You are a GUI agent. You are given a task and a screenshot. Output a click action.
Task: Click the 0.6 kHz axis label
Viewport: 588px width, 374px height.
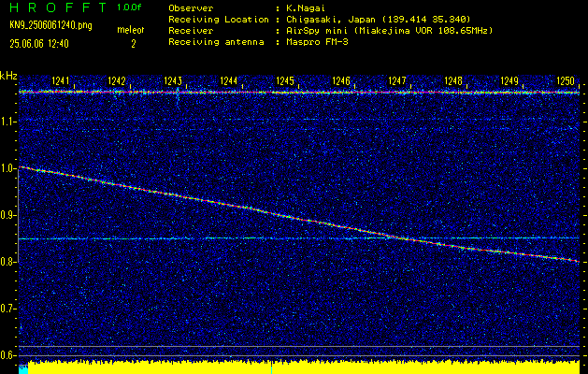pos(7,355)
